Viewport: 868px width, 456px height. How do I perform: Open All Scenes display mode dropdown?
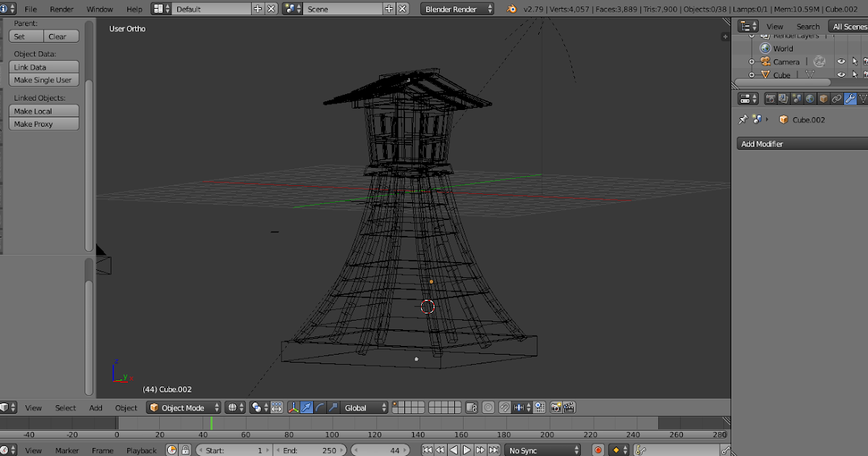(x=848, y=27)
